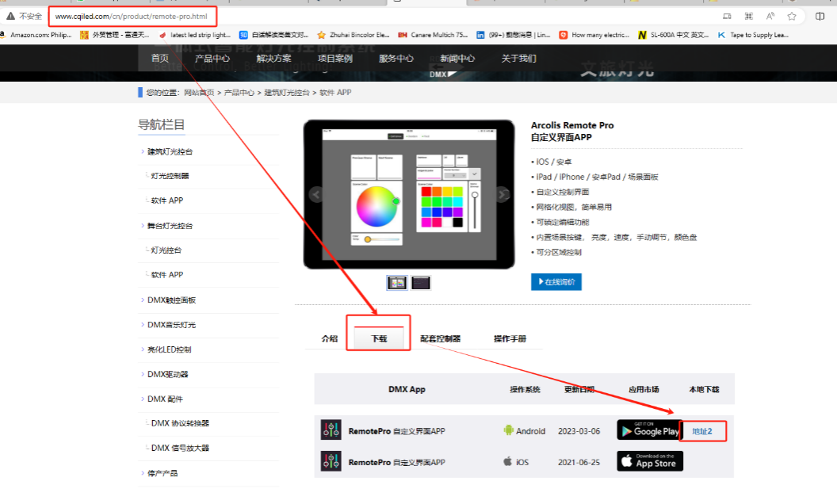
Task: Open the LinkedIn bookmark
Action: (513, 35)
